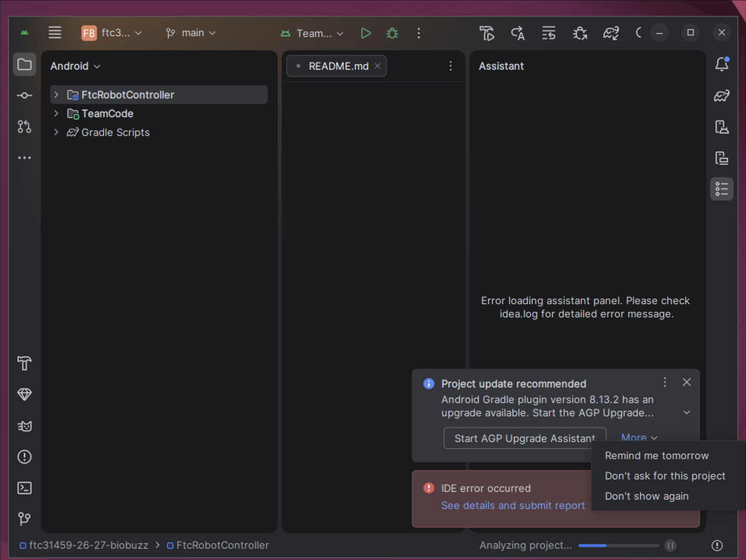Choose Remind me tomorrow
Screen dimensions: 746x560
pos(656,456)
